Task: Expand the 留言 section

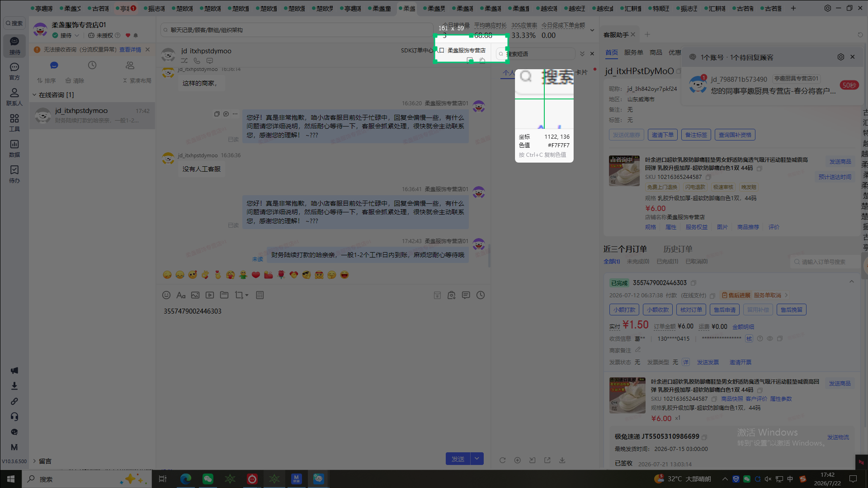Action: pyautogui.click(x=42, y=461)
